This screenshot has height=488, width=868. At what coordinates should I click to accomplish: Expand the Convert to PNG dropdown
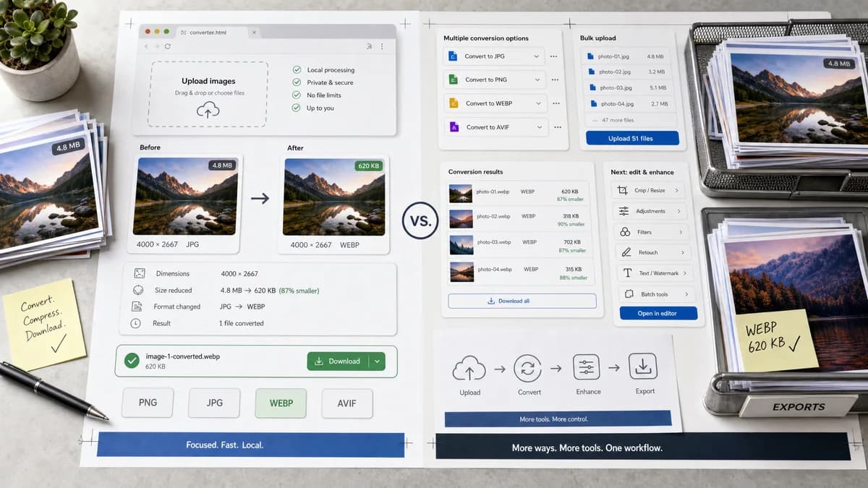537,80
